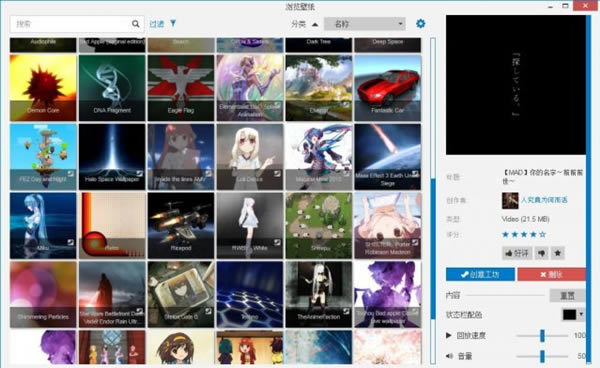Click the 过滤 filter link
Screen dimensions: 600x368
157,24
